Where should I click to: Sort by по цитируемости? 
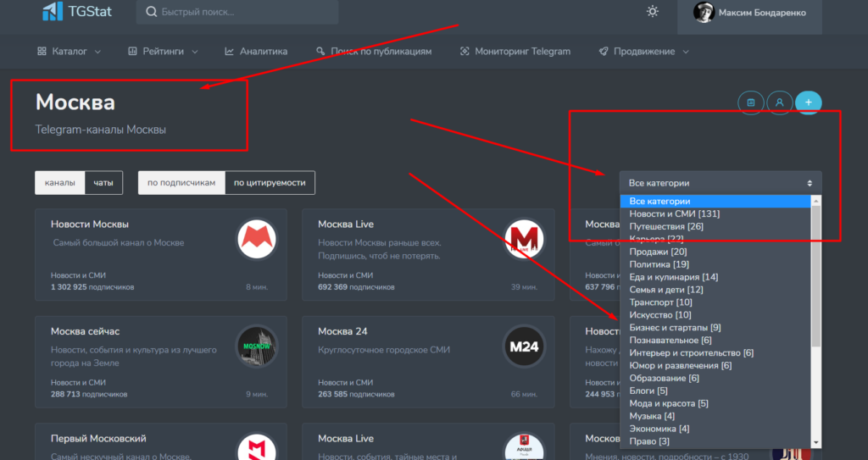point(270,183)
